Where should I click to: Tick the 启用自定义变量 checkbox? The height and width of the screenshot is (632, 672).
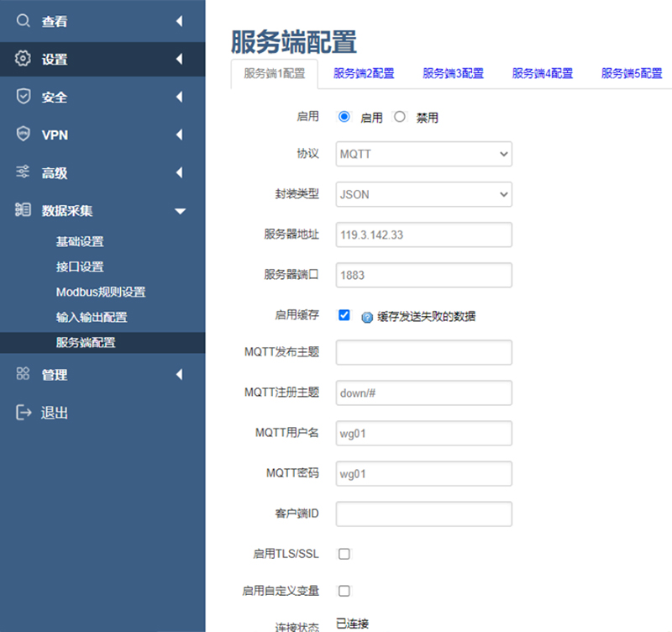pyautogui.click(x=344, y=591)
